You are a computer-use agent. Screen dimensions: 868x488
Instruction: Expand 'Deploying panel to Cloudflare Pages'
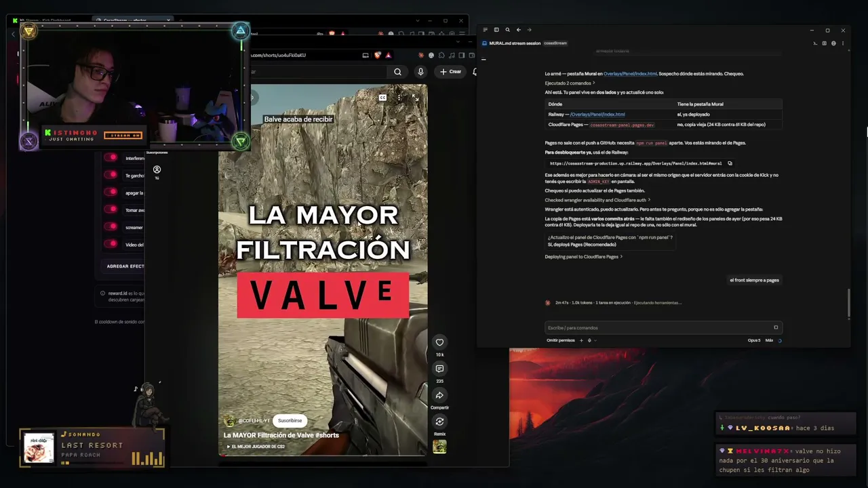(583, 257)
